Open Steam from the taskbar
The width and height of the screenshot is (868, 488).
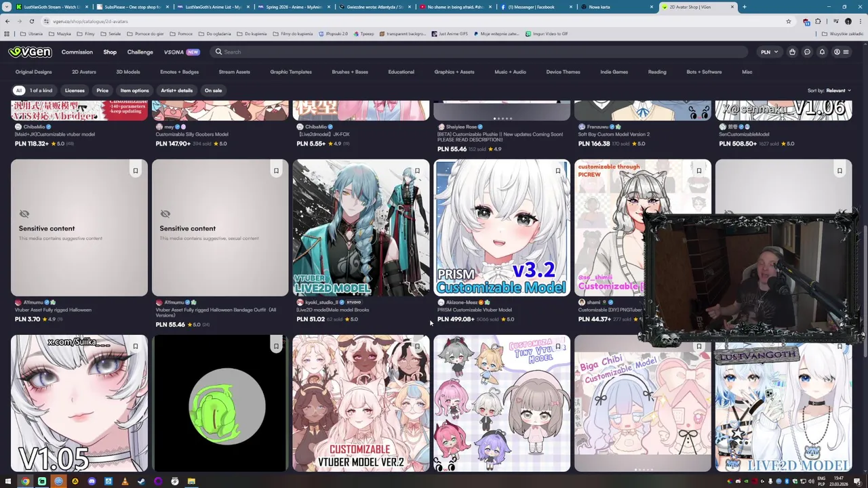[141, 481]
